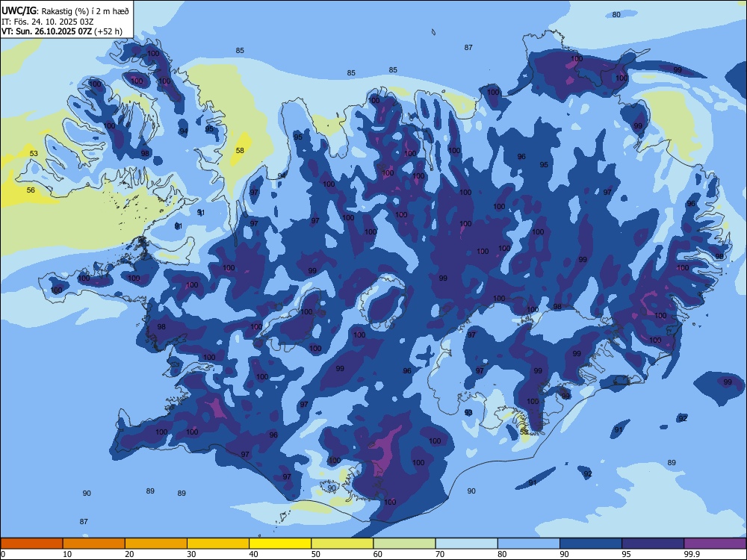This screenshot has width=747, height=560.
Task: Click the legend tick label '40'
Action: (x=253, y=554)
